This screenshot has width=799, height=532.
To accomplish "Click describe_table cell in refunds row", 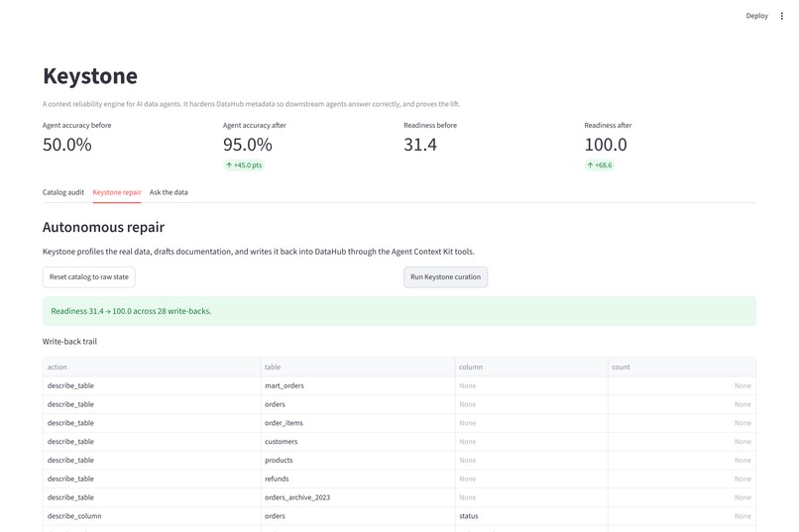I will pyautogui.click(x=152, y=479).
